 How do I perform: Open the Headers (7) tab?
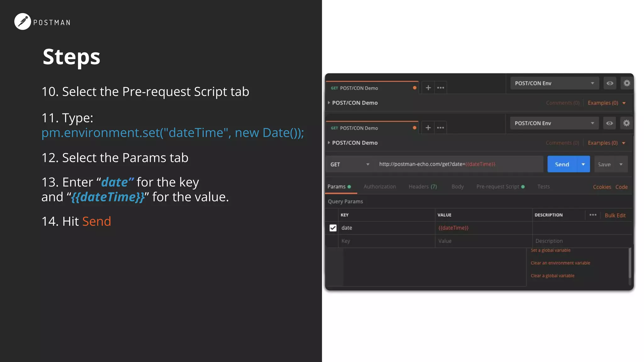[x=423, y=187]
